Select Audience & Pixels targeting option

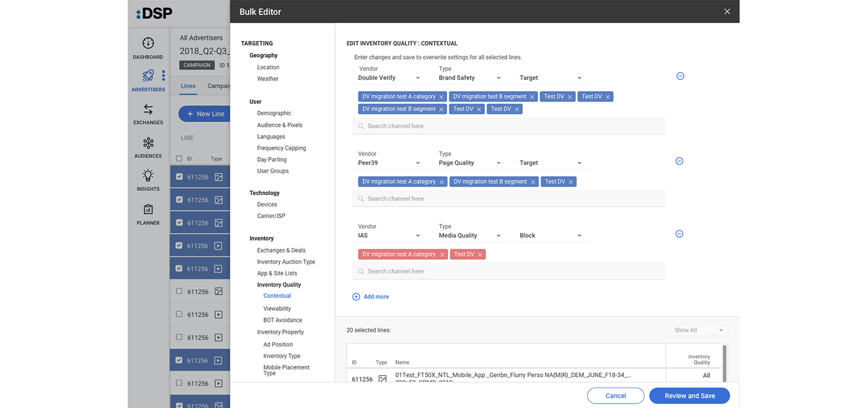click(x=280, y=125)
